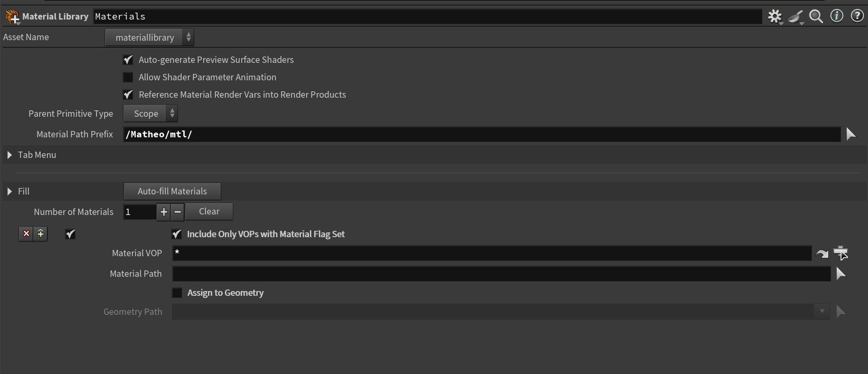The image size is (868, 374).
Task: Open the Asset Name materiallibrary dropdown
Action: click(x=149, y=38)
